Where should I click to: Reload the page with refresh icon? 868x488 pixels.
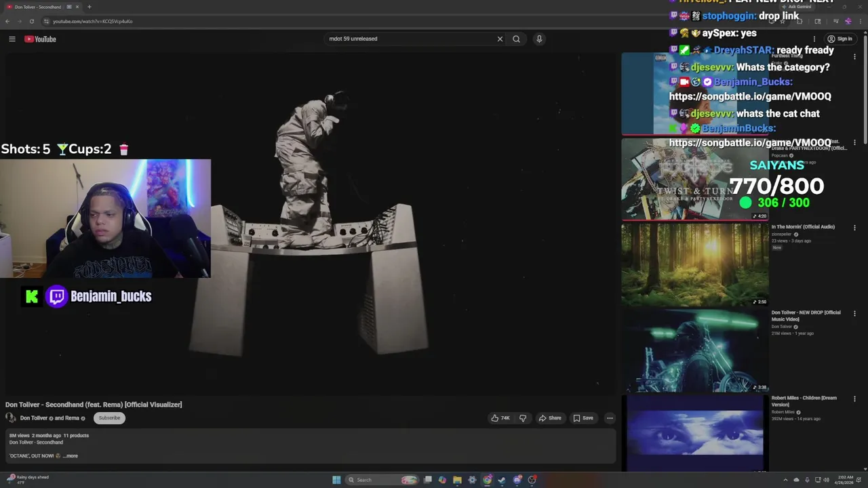coord(31,21)
